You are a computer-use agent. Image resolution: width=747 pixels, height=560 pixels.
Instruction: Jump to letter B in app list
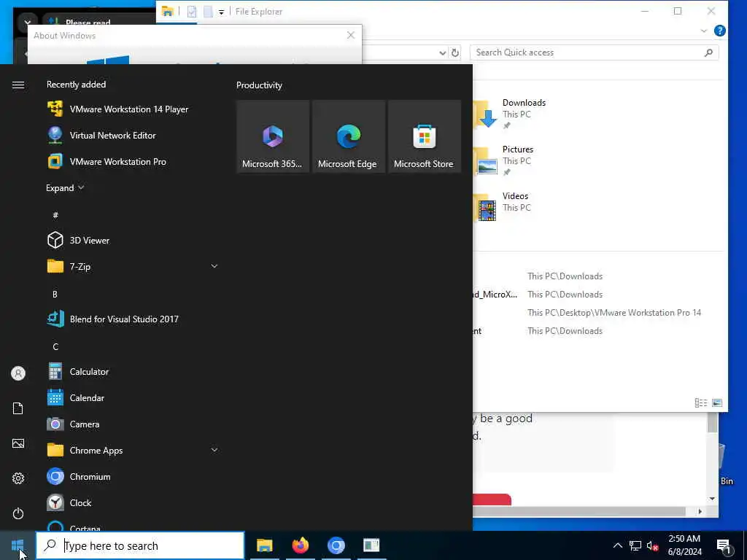tap(55, 295)
